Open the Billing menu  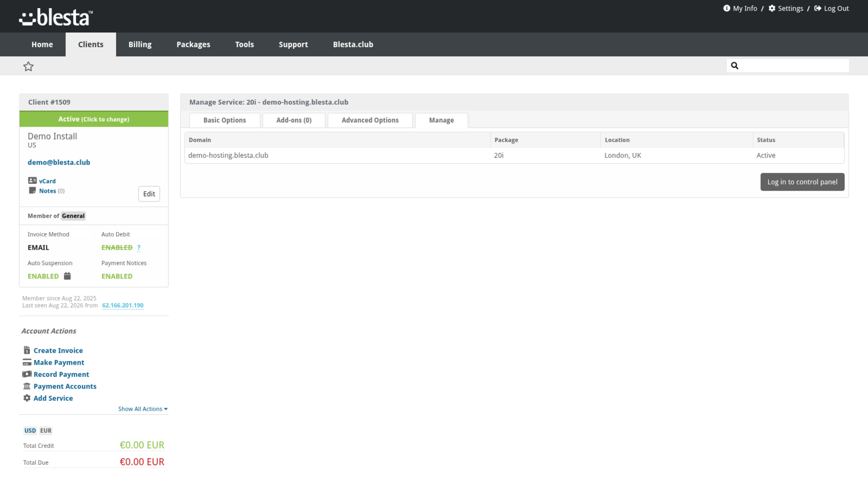140,44
